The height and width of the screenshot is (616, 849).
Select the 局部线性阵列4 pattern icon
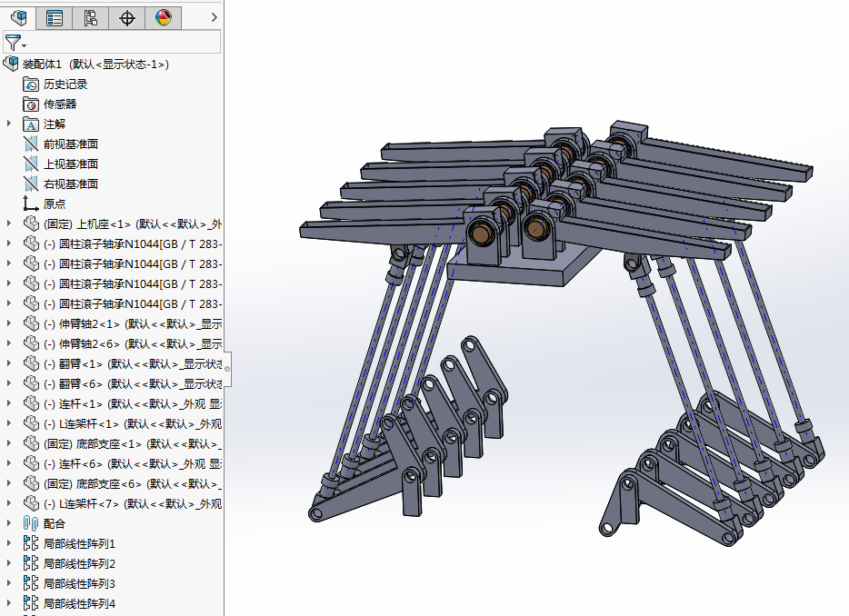(31, 603)
